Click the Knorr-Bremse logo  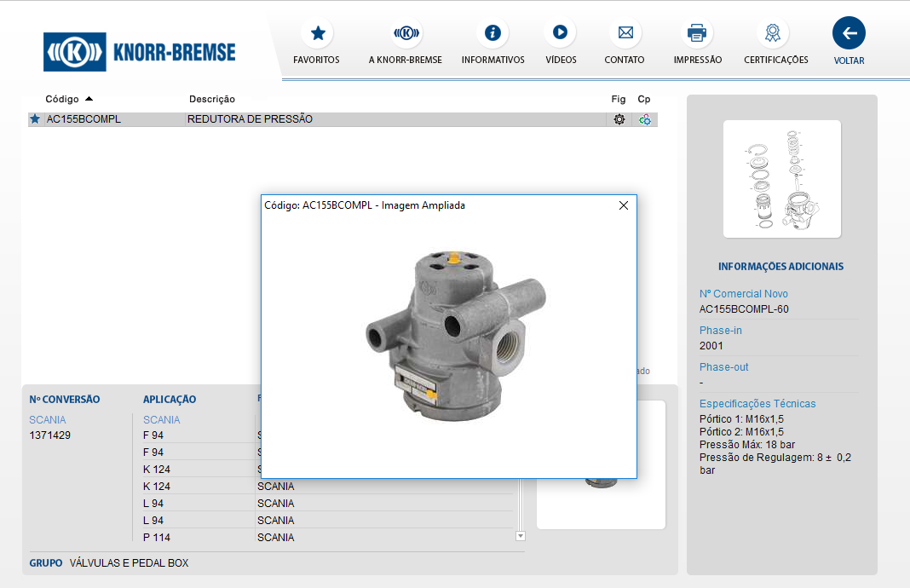140,53
